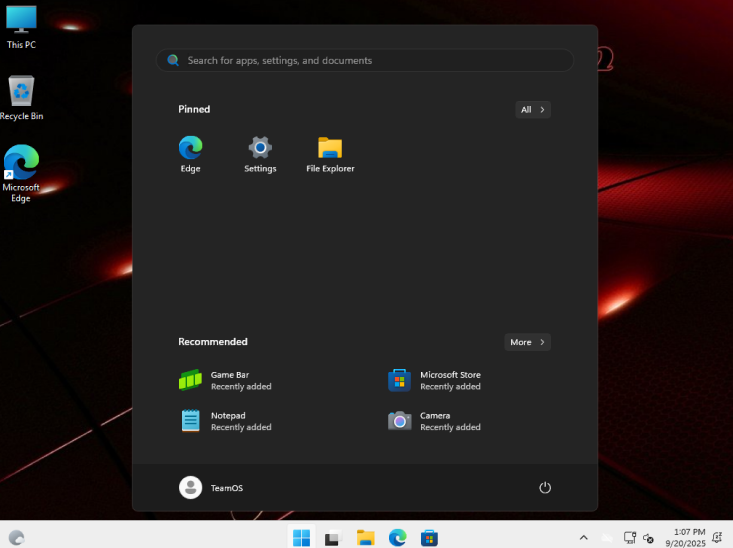The width and height of the screenshot is (733, 548).
Task: Open Microsoft Store from taskbar
Action: (x=429, y=538)
